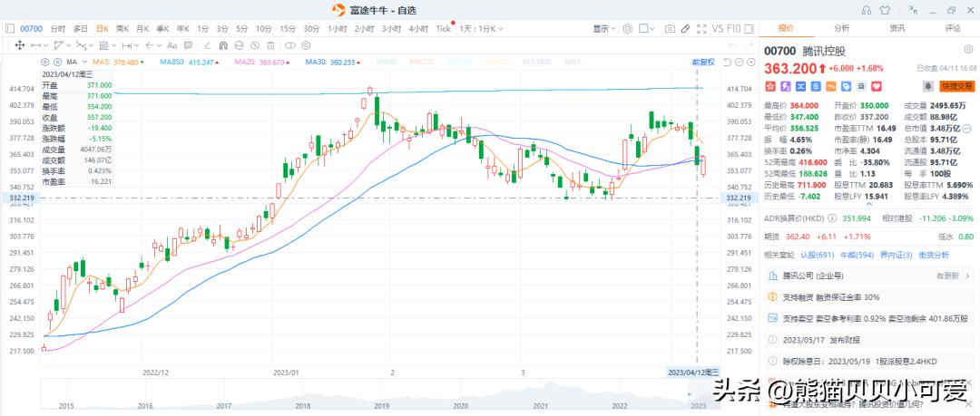The height and width of the screenshot is (416, 980).
Task: Zoom out chart with minus icon
Action: point(740,62)
